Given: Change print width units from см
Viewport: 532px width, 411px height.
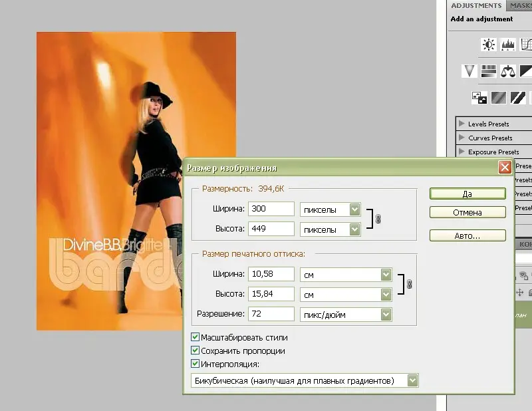Looking at the screenshot, I should [386, 275].
